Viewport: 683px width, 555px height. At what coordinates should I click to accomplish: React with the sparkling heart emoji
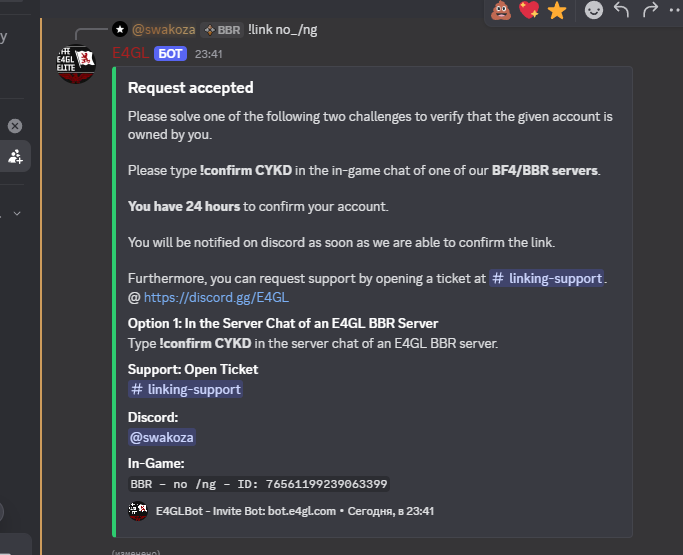[x=529, y=11]
